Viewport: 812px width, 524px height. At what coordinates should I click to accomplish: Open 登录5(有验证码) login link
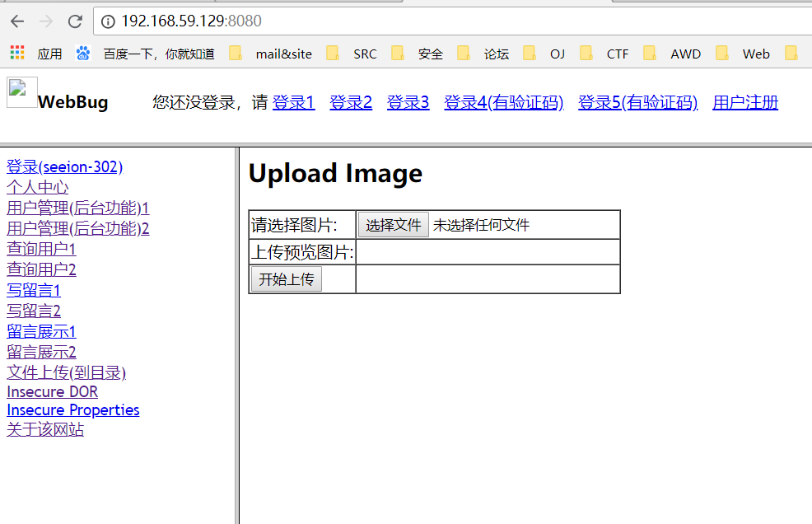tap(638, 103)
